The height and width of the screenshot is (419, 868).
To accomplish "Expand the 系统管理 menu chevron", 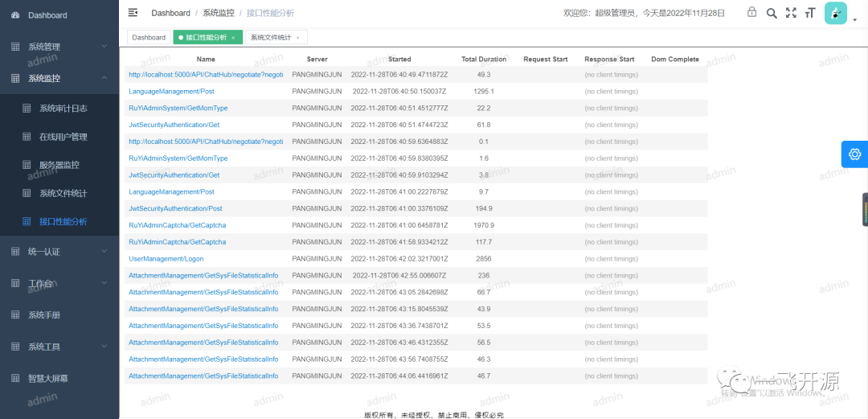I will pyautogui.click(x=104, y=47).
